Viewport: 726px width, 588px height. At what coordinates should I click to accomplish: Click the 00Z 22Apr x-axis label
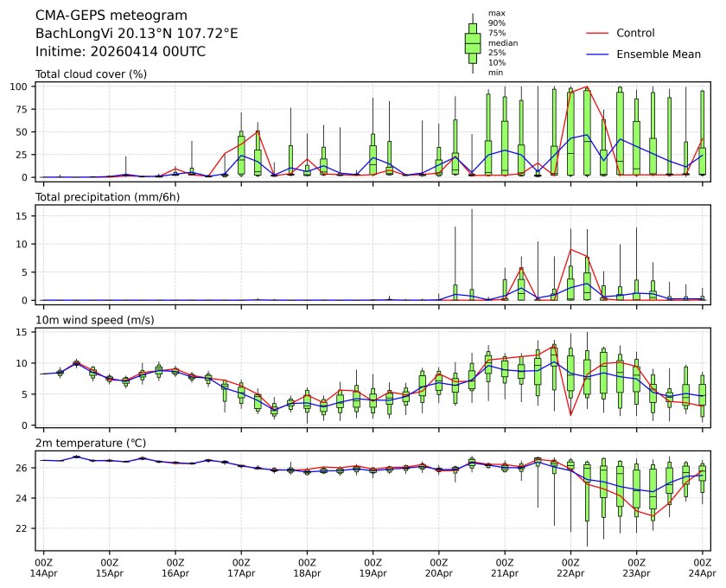pos(570,566)
